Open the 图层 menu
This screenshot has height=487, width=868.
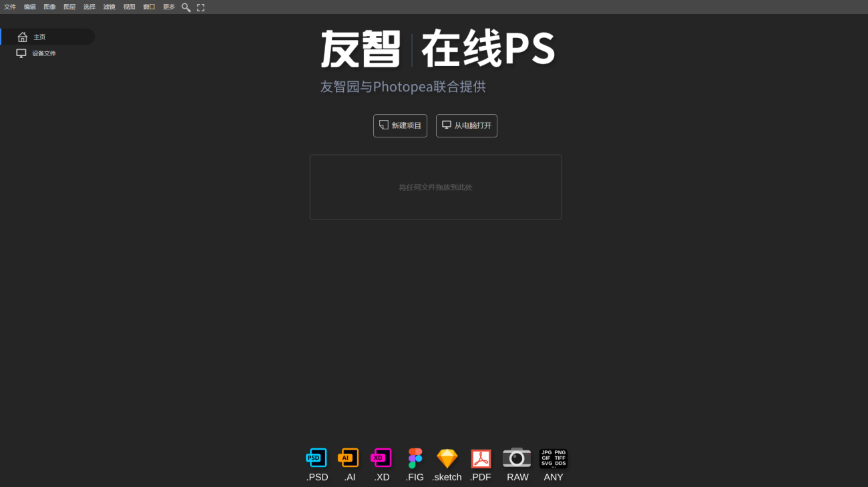click(x=69, y=7)
